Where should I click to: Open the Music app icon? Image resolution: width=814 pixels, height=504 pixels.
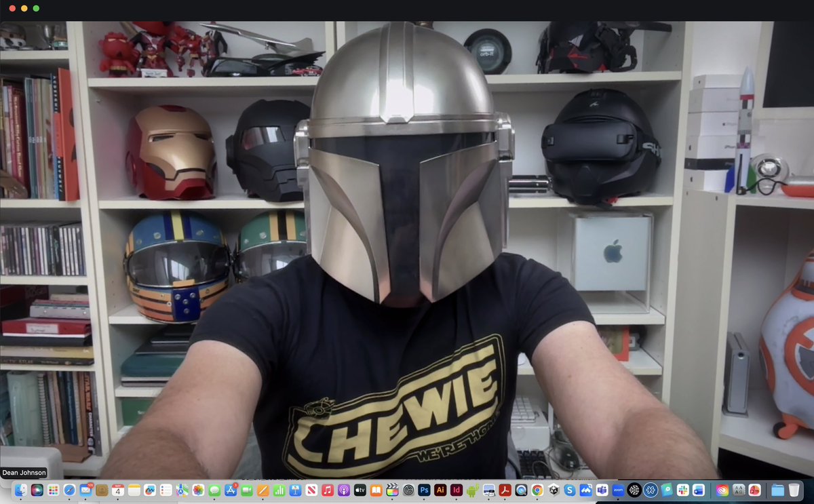(328, 490)
